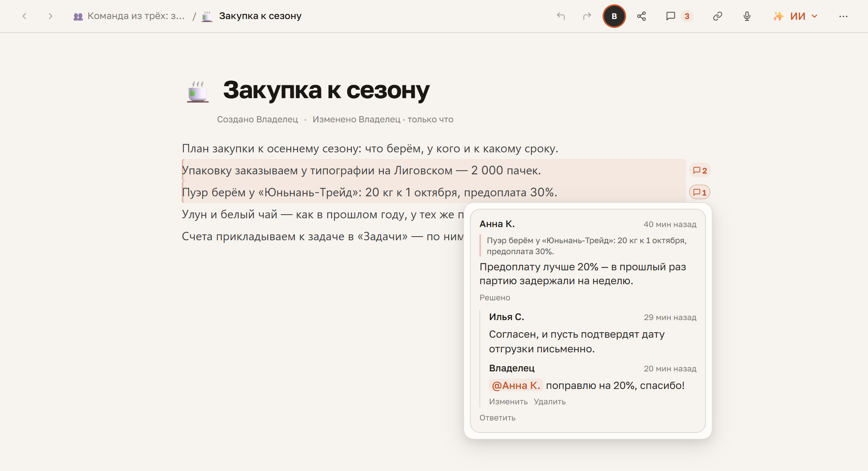Click the quoted text in Anna's comment
This screenshot has width=868, height=471.
[x=586, y=246]
